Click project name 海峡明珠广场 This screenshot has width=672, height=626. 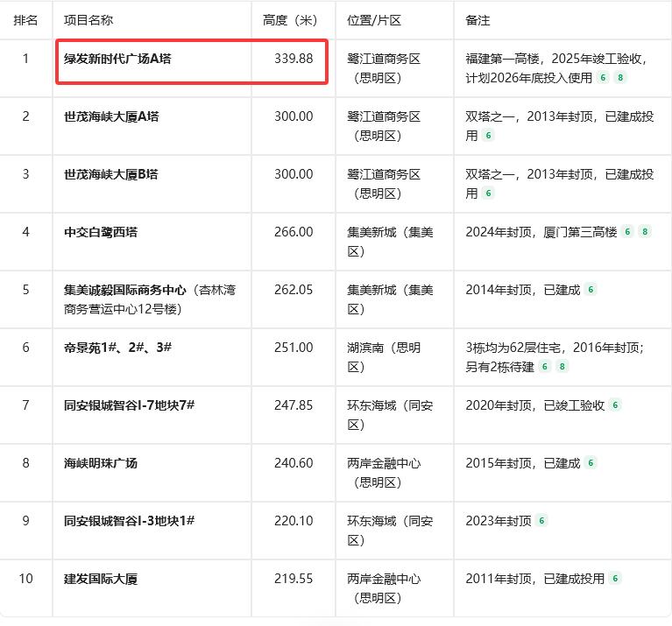(x=101, y=463)
